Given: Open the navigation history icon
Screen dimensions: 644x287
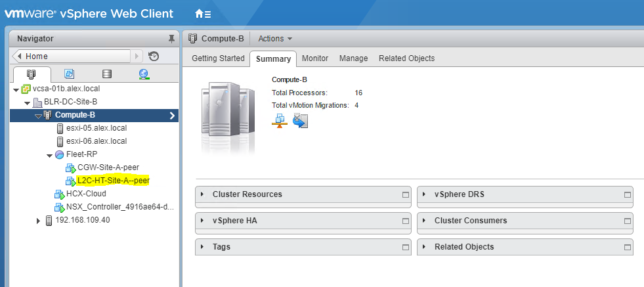Looking at the screenshot, I should 154,56.
